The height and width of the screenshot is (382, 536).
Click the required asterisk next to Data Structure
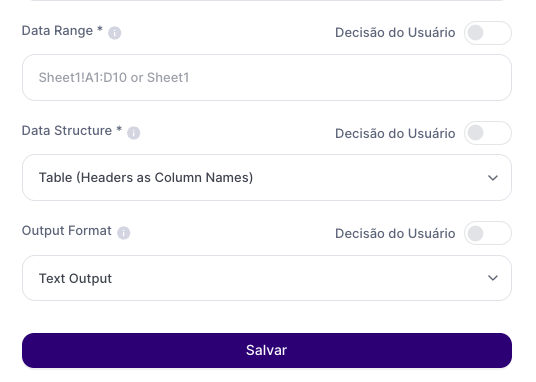point(119,129)
